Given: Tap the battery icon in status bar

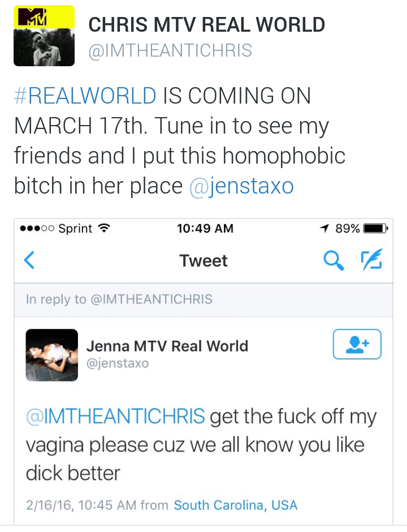Looking at the screenshot, I should 375,228.
